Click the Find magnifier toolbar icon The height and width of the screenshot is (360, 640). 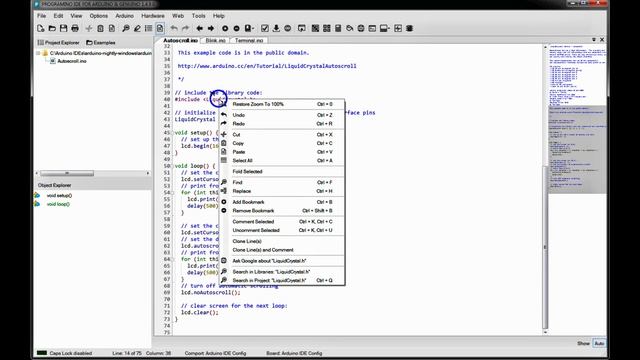[x=126, y=28]
